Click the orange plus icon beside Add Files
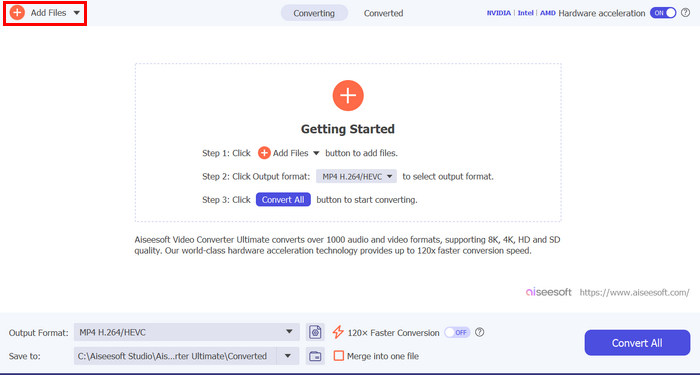 [x=17, y=13]
